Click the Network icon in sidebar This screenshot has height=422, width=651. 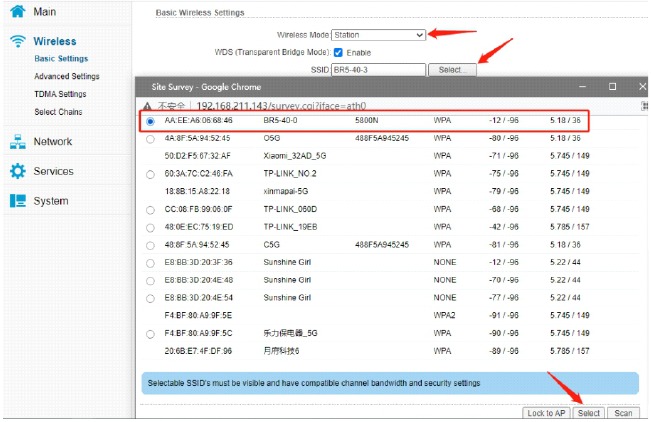point(18,142)
